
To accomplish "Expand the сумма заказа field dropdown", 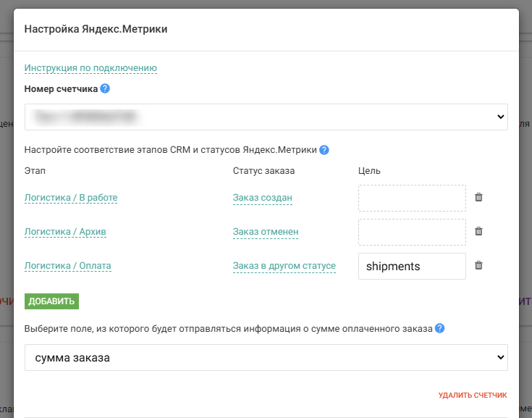I will (x=266, y=357).
